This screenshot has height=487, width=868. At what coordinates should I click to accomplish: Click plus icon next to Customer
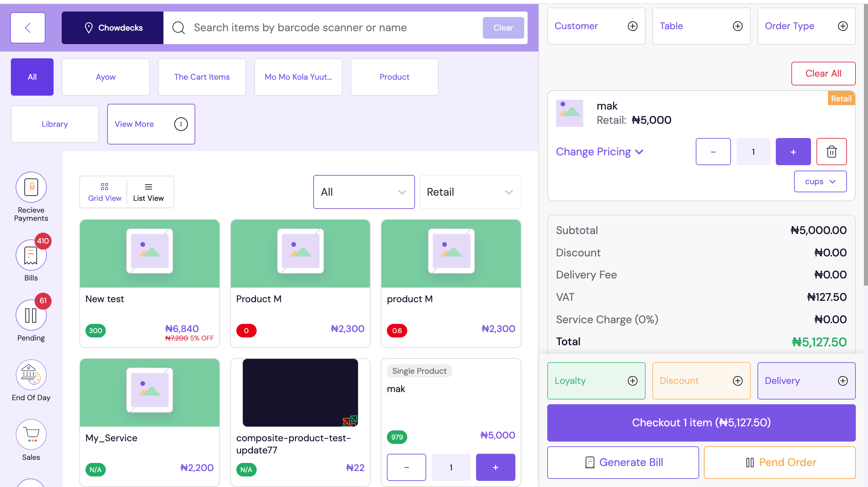[632, 26]
